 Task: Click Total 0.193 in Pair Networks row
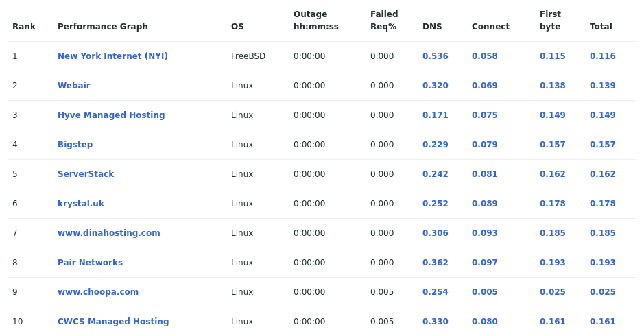pyautogui.click(x=603, y=263)
